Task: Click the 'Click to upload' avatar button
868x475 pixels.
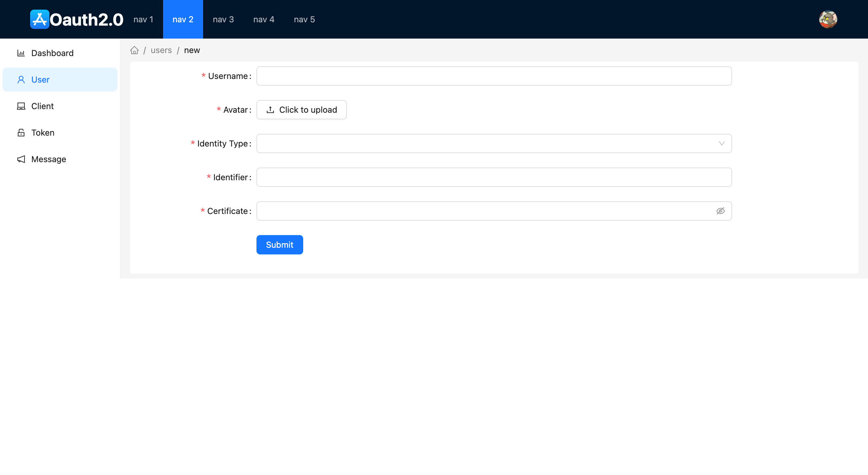Action: click(x=302, y=110)
